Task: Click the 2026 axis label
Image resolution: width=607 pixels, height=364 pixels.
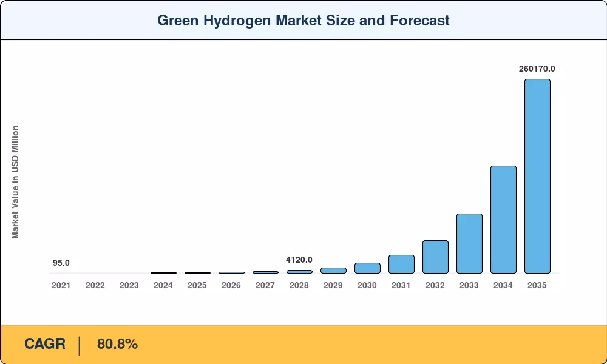Action: (x=231, y=286)
